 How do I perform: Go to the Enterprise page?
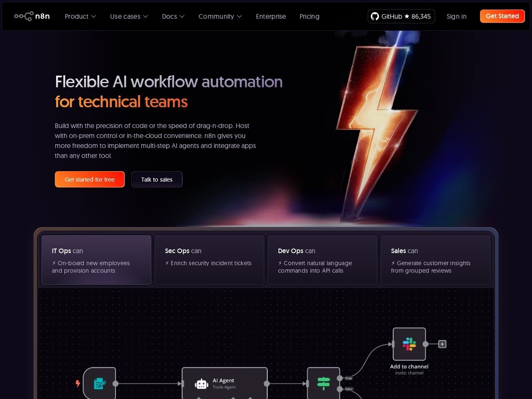(x=271, y=16)
